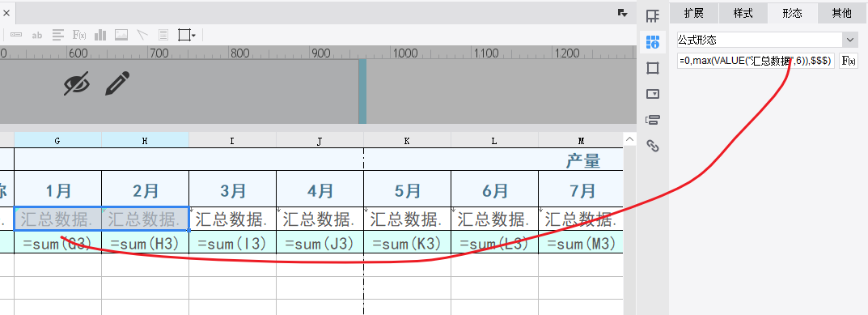
Task: Select the 汇总数据 cell in column L
Action: tap(494, 219)
